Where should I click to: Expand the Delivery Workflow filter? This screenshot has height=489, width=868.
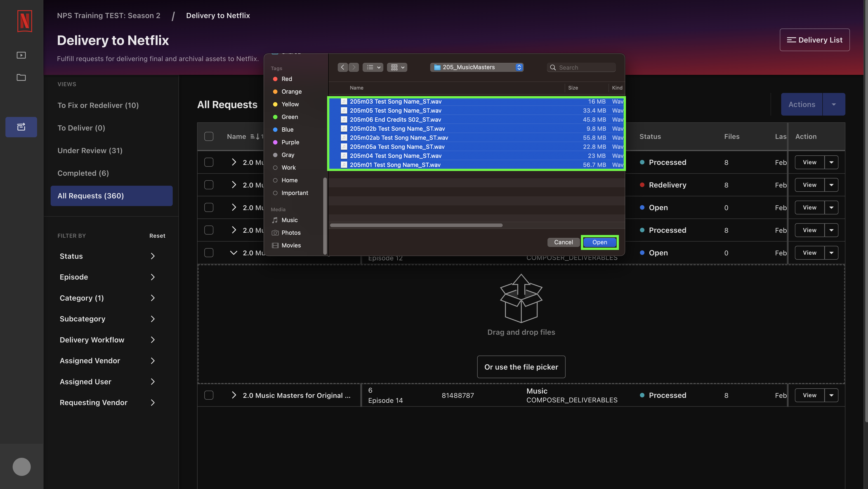[107, 339]
